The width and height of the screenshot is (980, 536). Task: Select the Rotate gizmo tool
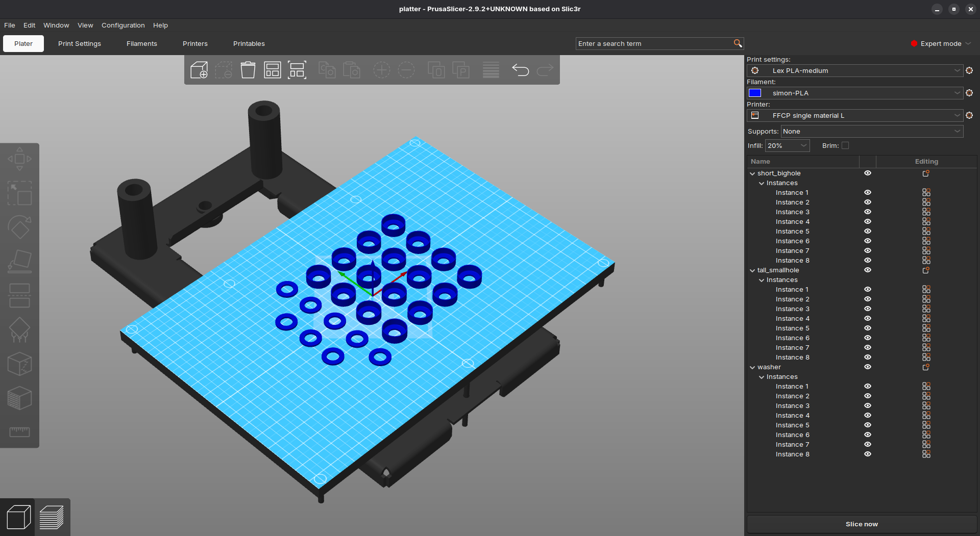click(x=19, y=227)
